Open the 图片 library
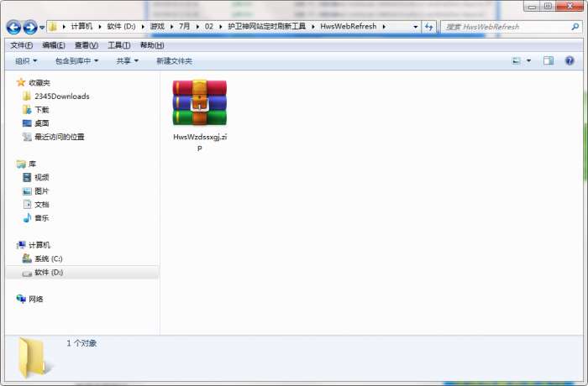 [42, 191]
